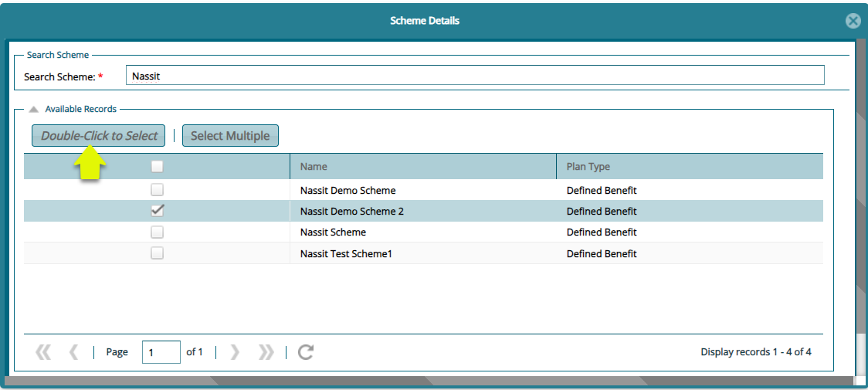Screen dimensions: 868x390
Task: Toggle the select-all header checkbox
Action: coord(157,167)
